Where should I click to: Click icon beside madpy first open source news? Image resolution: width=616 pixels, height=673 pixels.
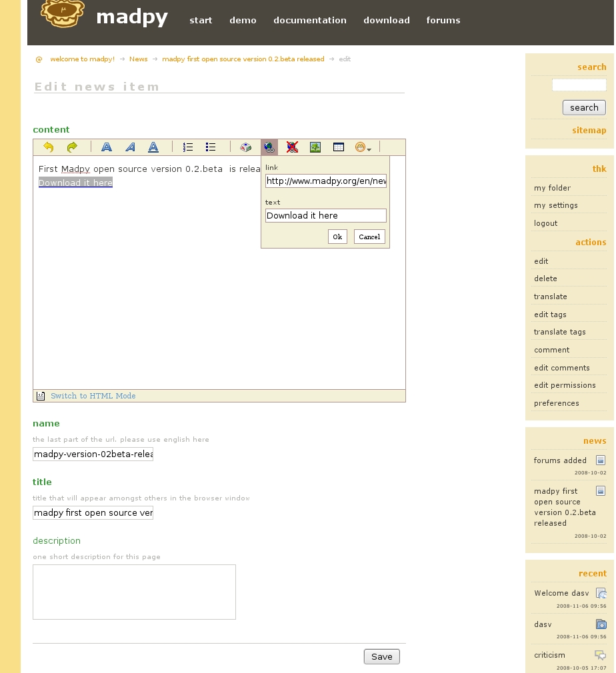(x=601, y=490)
